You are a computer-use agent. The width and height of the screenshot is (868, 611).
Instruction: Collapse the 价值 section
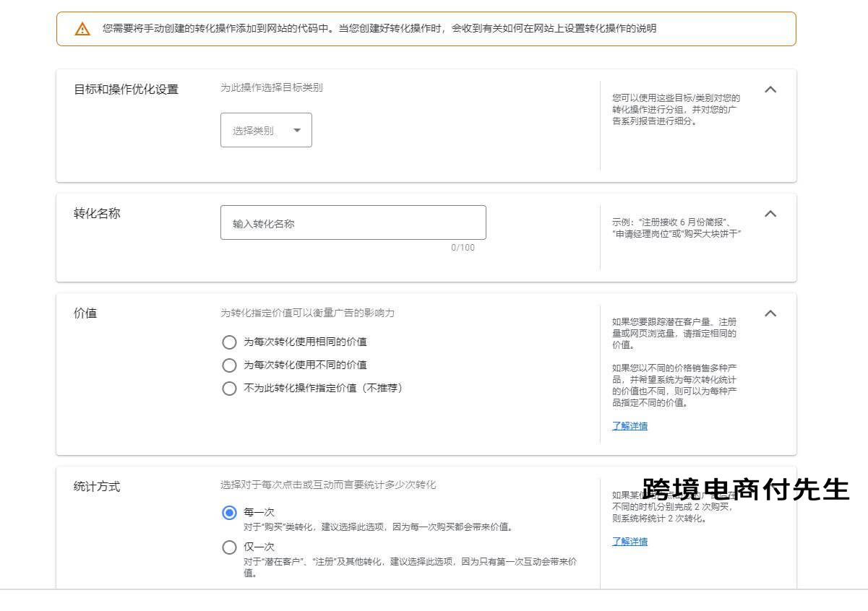coord(770,313)
